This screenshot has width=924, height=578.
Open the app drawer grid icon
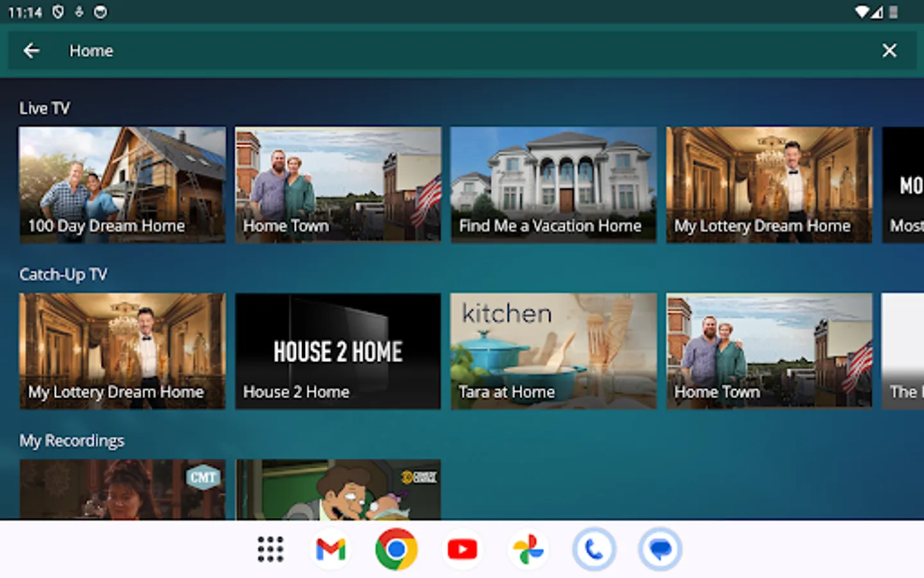pos(270,549)
